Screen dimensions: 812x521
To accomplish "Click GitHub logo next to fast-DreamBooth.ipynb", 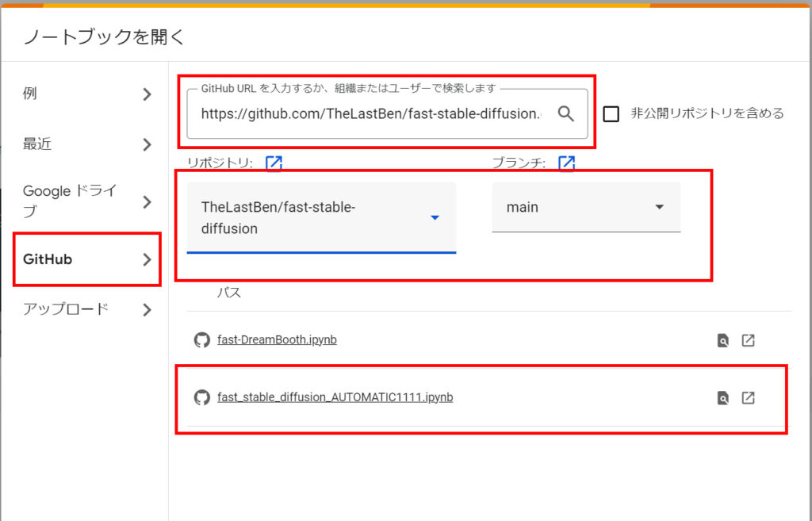I will [202, 340].
